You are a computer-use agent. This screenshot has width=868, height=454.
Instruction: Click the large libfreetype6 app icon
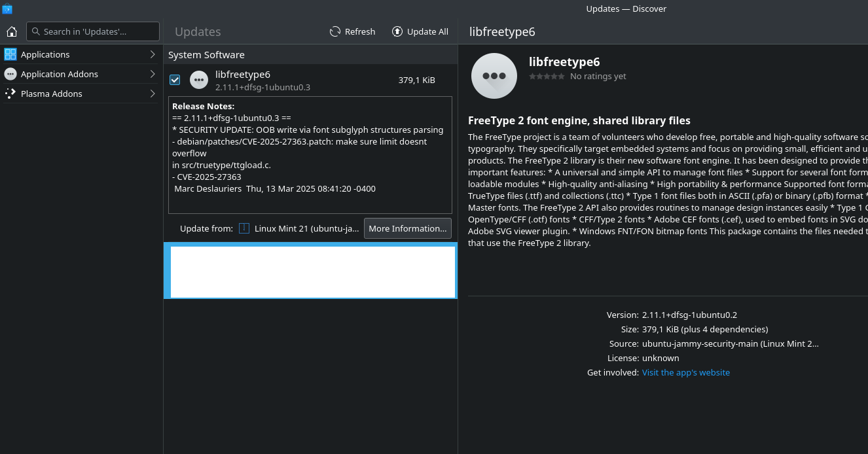pyautogui.click(x=494, y=76)
